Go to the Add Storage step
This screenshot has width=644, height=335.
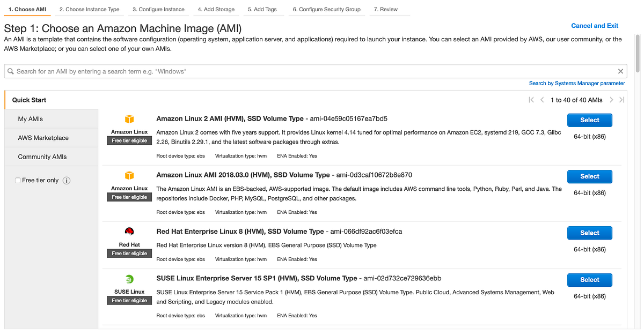coord(216,9)
